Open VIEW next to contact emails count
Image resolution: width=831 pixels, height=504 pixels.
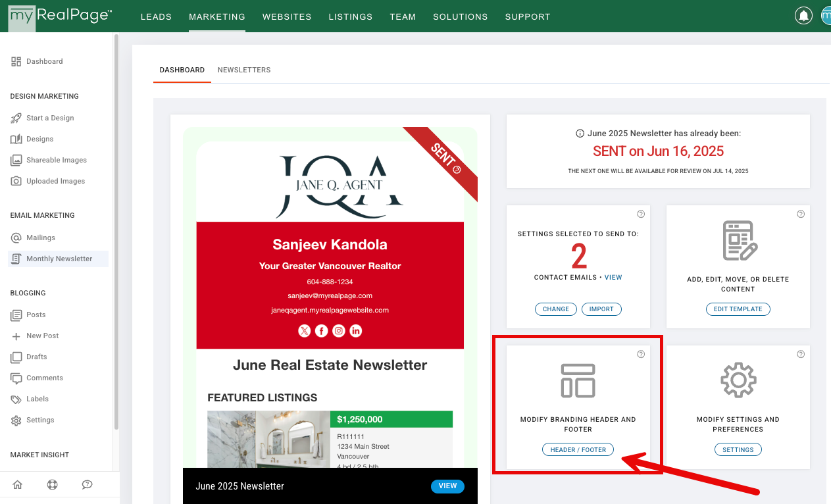(x=613, y=277)
